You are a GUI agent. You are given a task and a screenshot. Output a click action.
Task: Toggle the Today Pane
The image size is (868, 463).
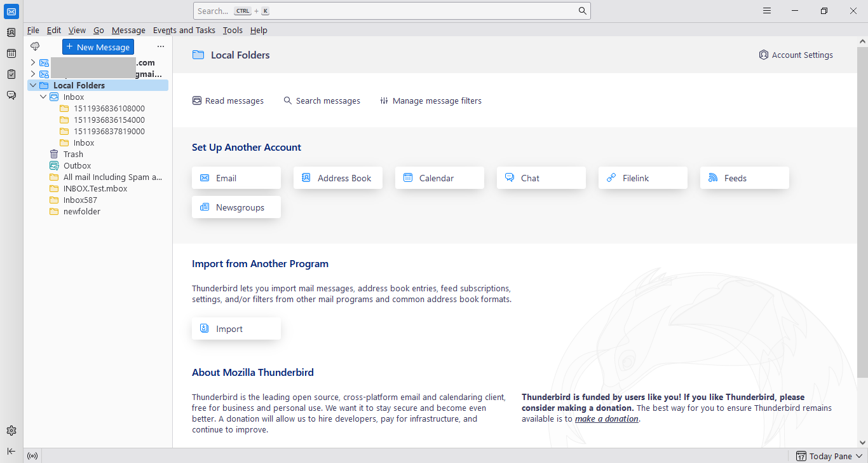pyautogui.click(x=829, y=456)
